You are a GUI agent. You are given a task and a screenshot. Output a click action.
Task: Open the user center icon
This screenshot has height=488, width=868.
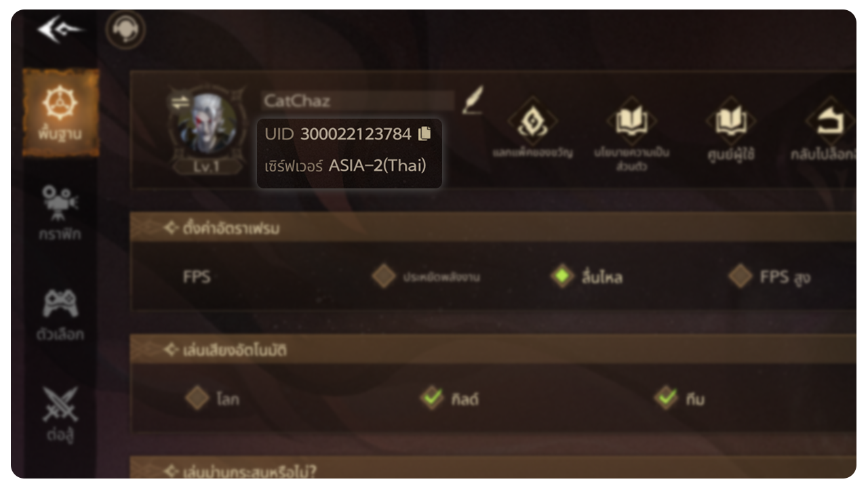coord(730,123)
